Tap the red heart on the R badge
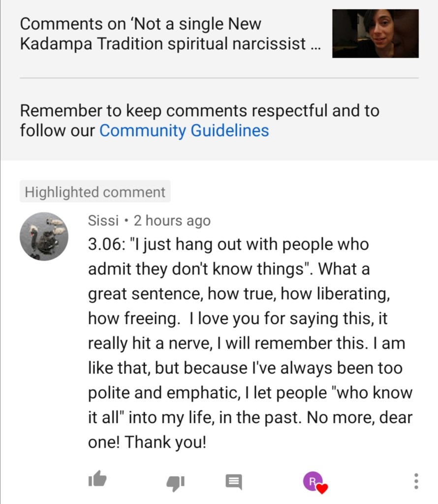The image size is (438, 504). tap(322, 489)
